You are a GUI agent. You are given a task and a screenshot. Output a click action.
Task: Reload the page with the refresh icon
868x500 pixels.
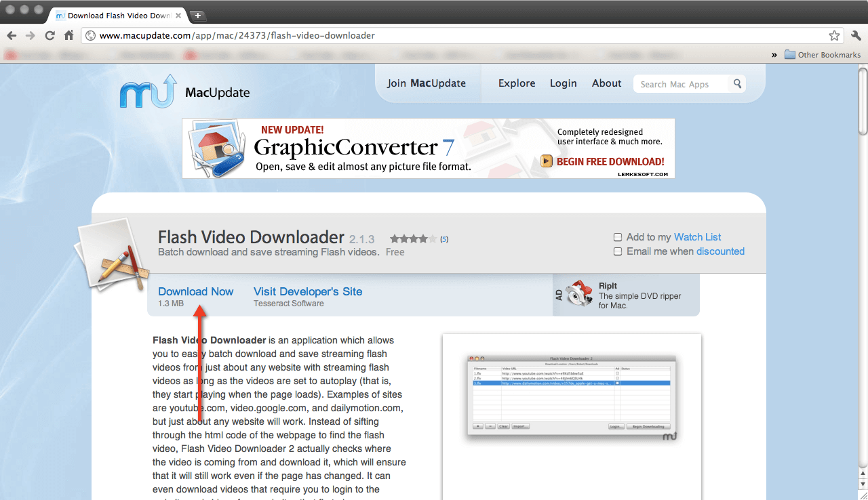(50, 35)
